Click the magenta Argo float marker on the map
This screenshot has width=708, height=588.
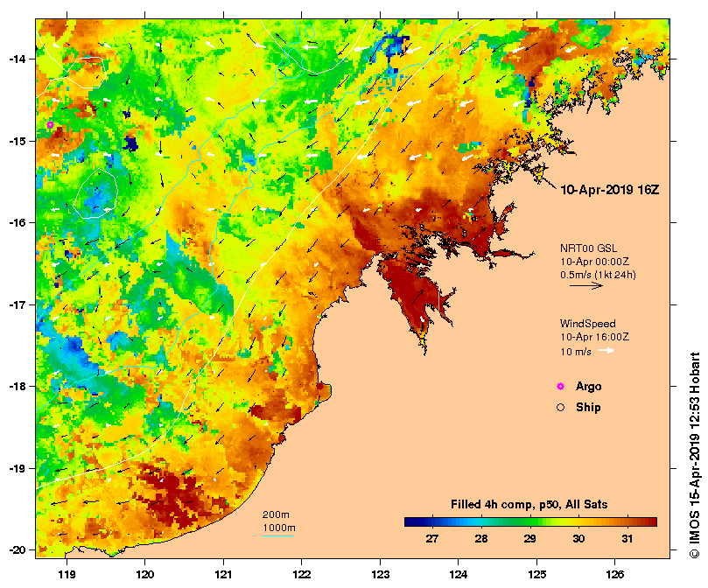point(50,124)
